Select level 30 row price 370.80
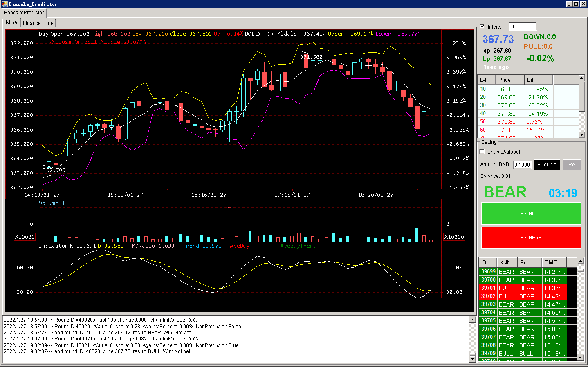Image resolution: width=588 pixels, height=367 pixels. tap(528, 105)
